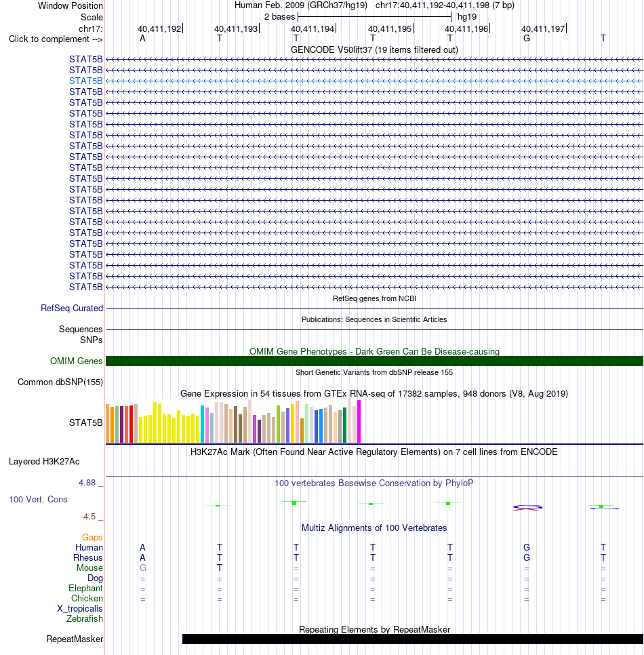Click the RefSeq Curated intron line
The width and height of the screenshot is (644, 655).
tap(374, 309)
